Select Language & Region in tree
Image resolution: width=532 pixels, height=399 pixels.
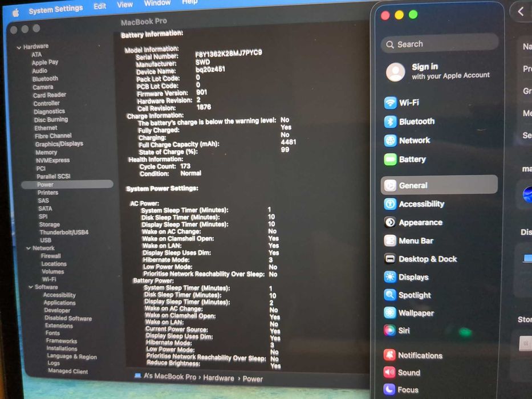72,356
